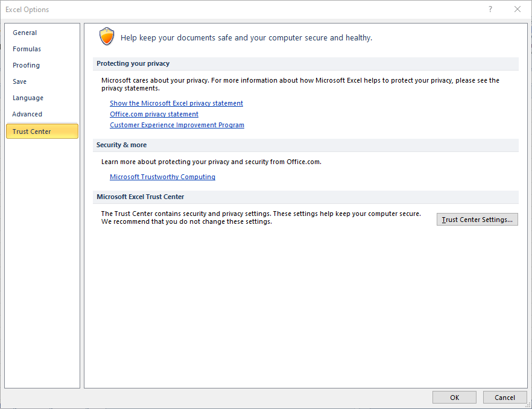Select the Formulas category
Image resolution: width=532 pixels, height=409 pixels.
(x=27, y=49)
